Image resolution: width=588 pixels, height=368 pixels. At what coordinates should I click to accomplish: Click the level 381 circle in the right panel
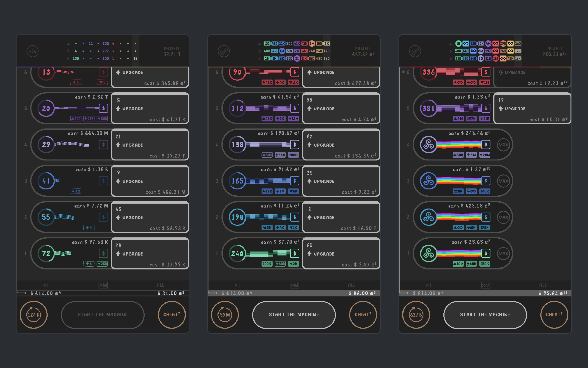tap(429, 108)
